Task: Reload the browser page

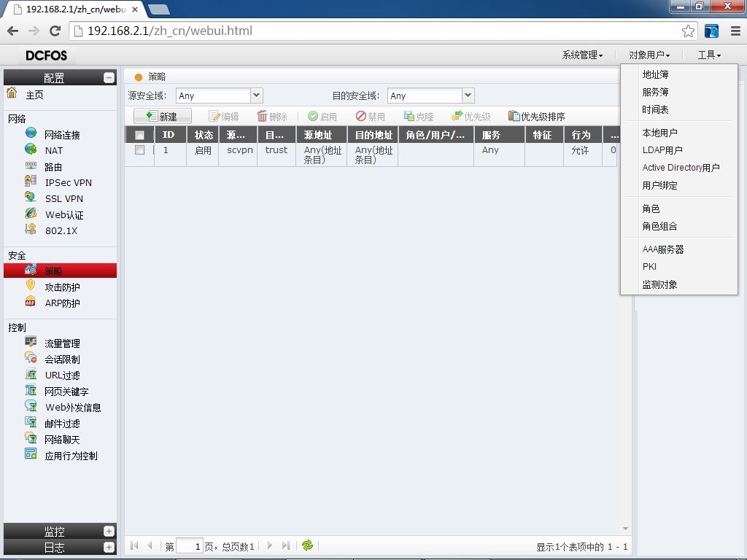Action: (x=55, y=31)
